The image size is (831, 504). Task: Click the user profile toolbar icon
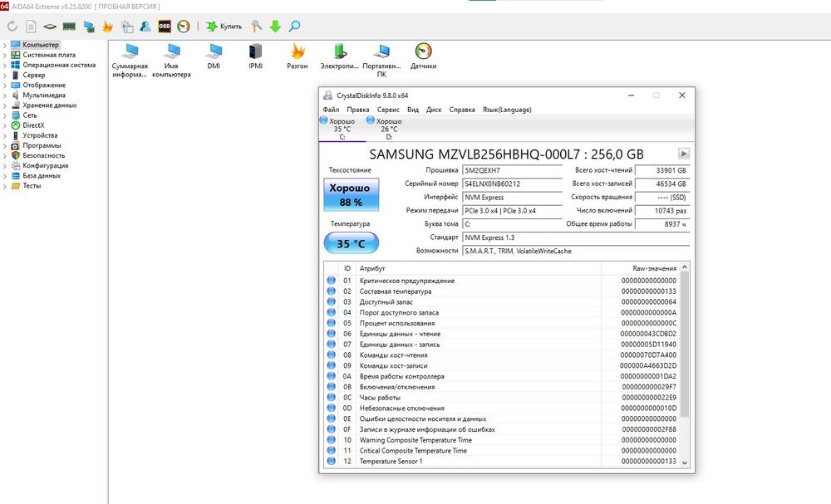click(145, 26)
